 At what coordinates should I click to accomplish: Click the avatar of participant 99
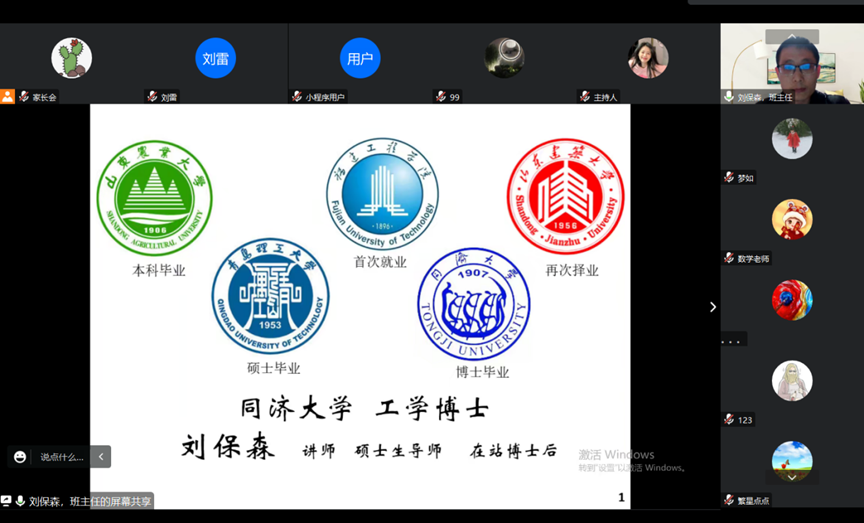[504, 58]
